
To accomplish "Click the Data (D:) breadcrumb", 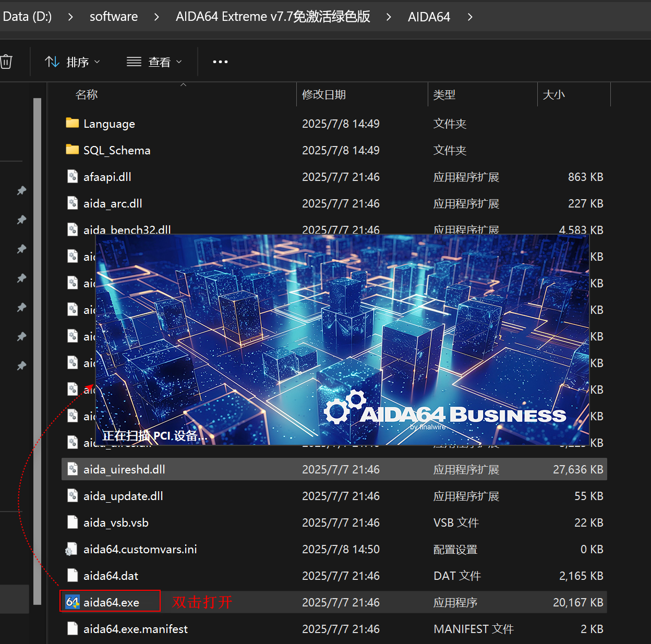I will tap(27, 17).
